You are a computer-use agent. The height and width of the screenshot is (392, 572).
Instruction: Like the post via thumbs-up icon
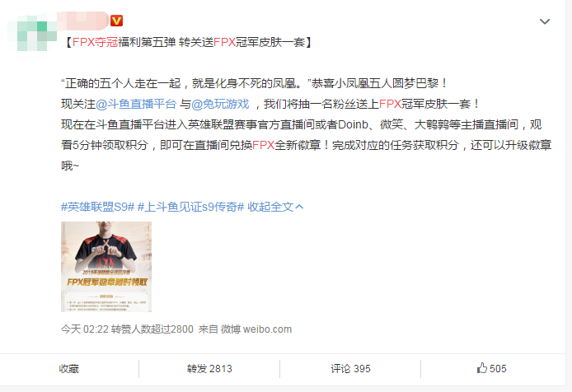(482, 368)
